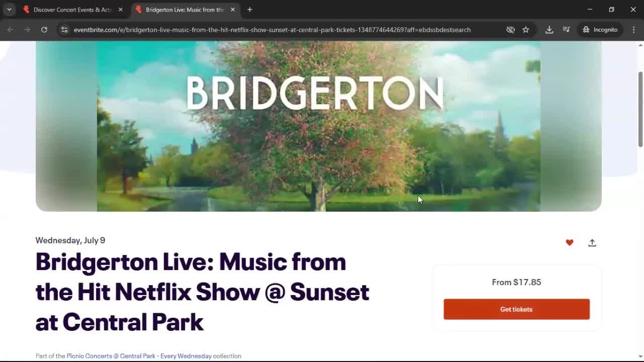Switch to Discover Concert Events tab
Image resolution: width=644 pixels, height=362 pixels.
point(73,10)
